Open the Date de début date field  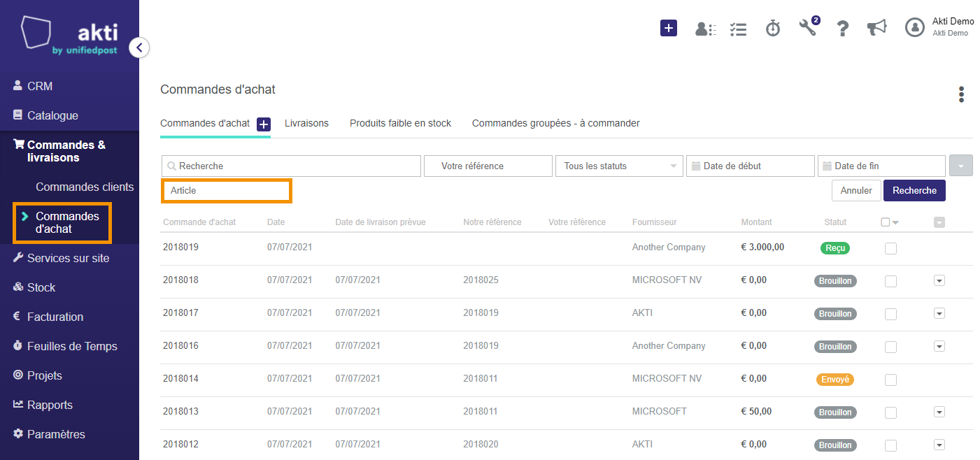(751, 166)
